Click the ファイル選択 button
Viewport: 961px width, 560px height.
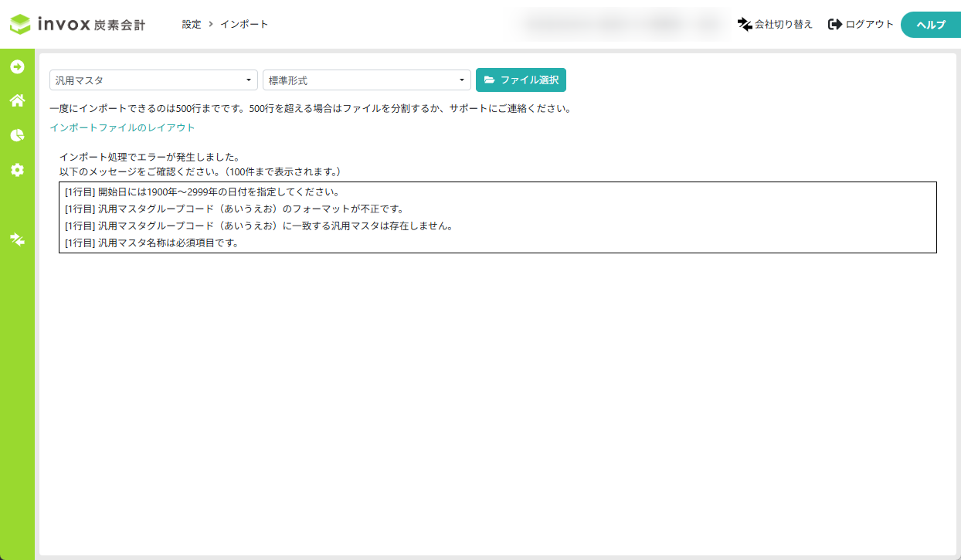(521, 80)
